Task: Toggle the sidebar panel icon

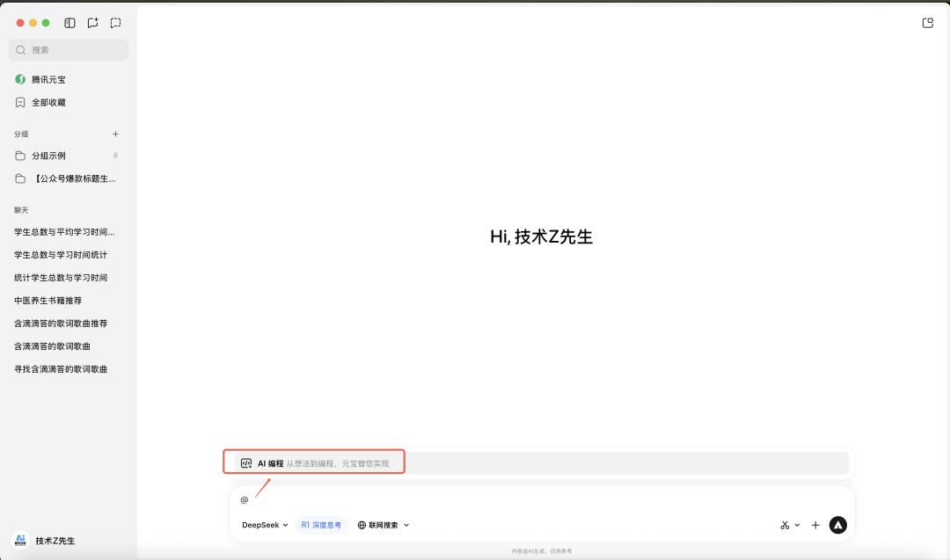Action: point(69,23)
